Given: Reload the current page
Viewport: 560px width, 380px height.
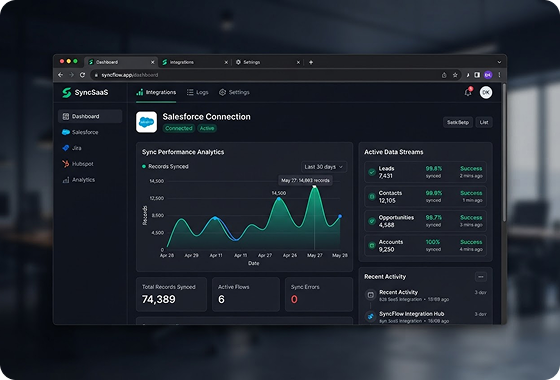Looking at the screenshot, I should click(x=82, y=75).
